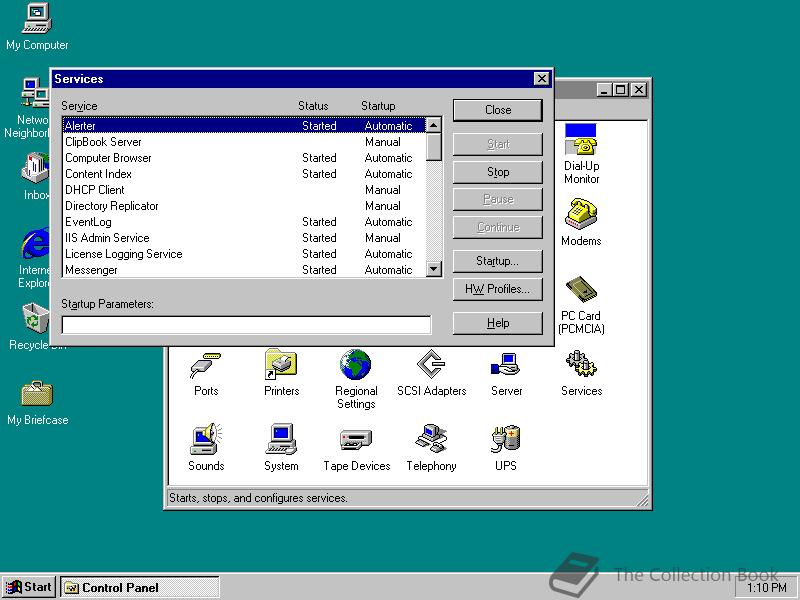Image resolution: width=800 pixels, height=600 pixels.
Task: Select the EventLog service row
Action: [244, 222]
